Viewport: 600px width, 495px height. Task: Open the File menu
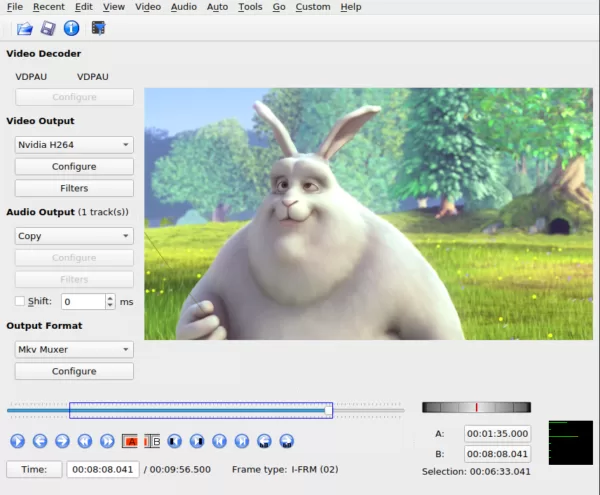(x=15, y=7)
